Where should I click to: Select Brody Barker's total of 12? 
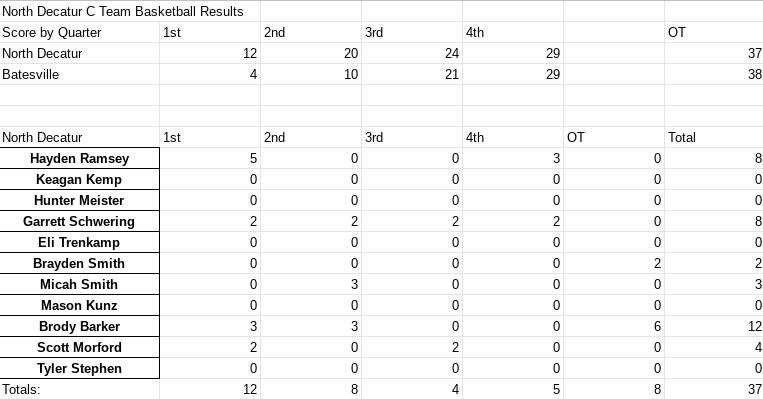tap(714, 326)
